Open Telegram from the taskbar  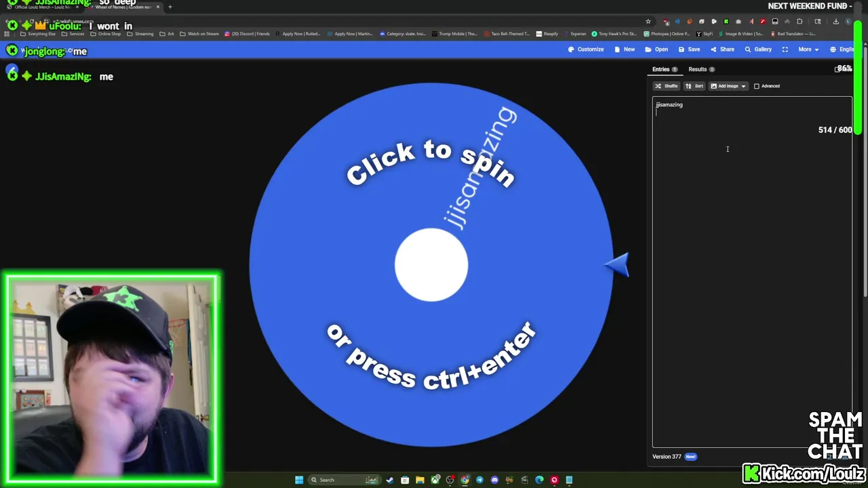pos(479,480)
